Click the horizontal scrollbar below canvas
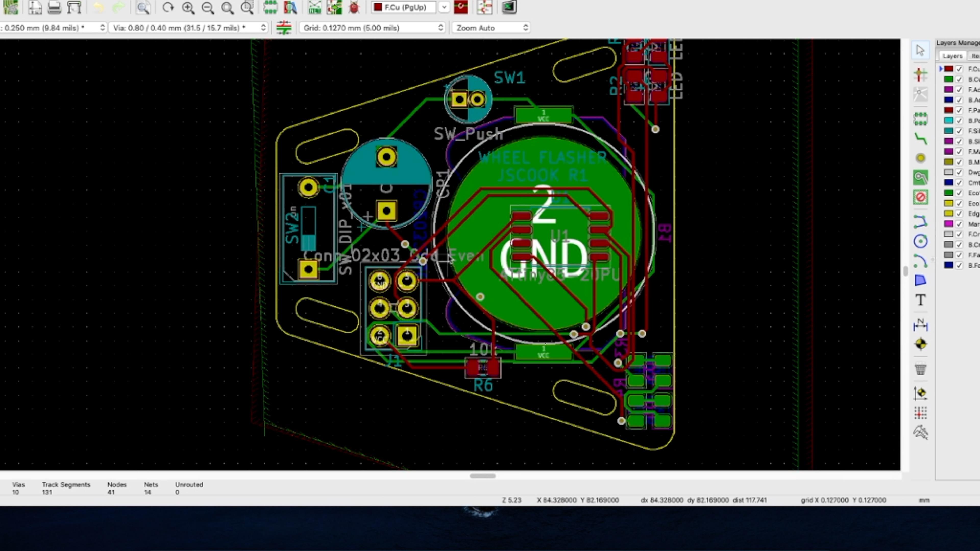This screenshot has height=551, width=980. [482, 476]
